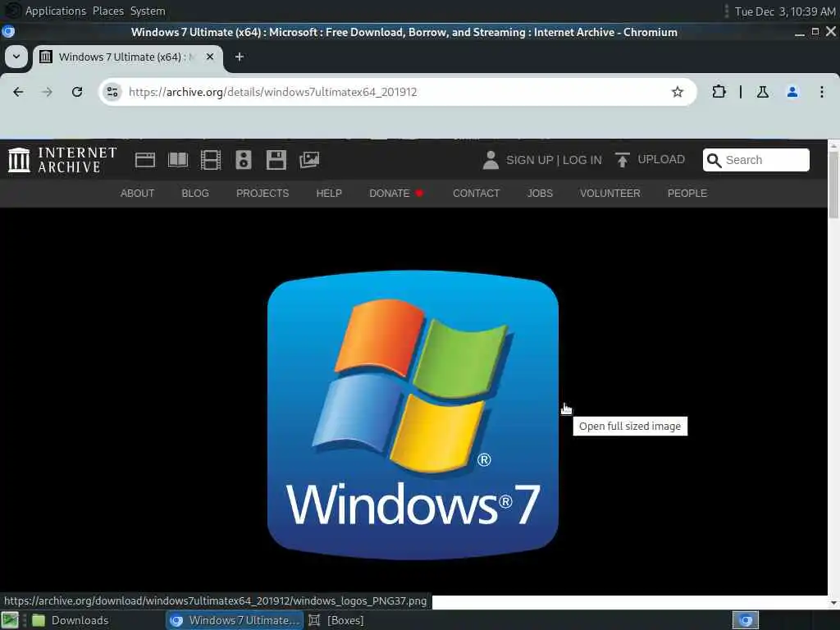
Task: Go back with browser back arrow
Action: click(18, 92)
